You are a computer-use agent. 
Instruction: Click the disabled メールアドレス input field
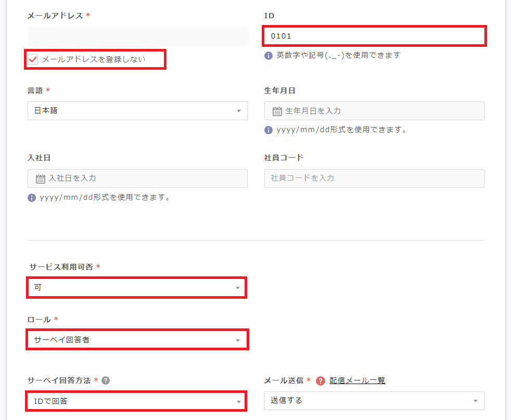tap(137, 36)
